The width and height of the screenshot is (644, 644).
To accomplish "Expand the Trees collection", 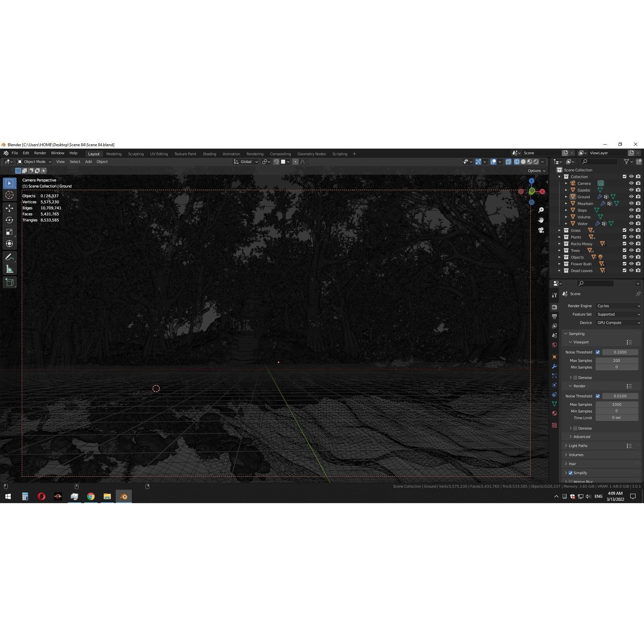I will (559, 251).
